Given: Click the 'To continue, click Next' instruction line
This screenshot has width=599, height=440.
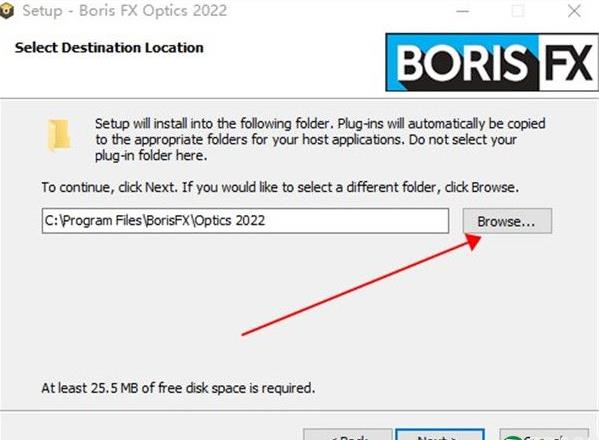Looking at the screenshot, I should (280, 188).
